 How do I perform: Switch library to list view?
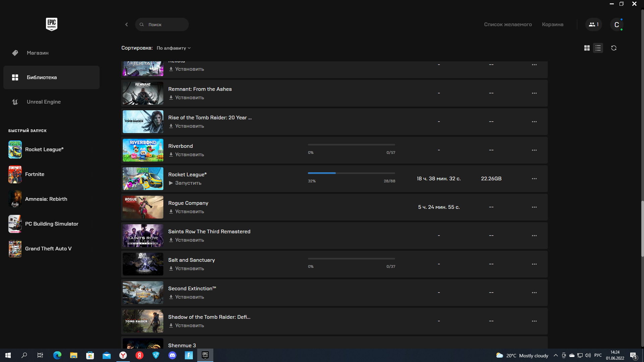tap(598, 48)
